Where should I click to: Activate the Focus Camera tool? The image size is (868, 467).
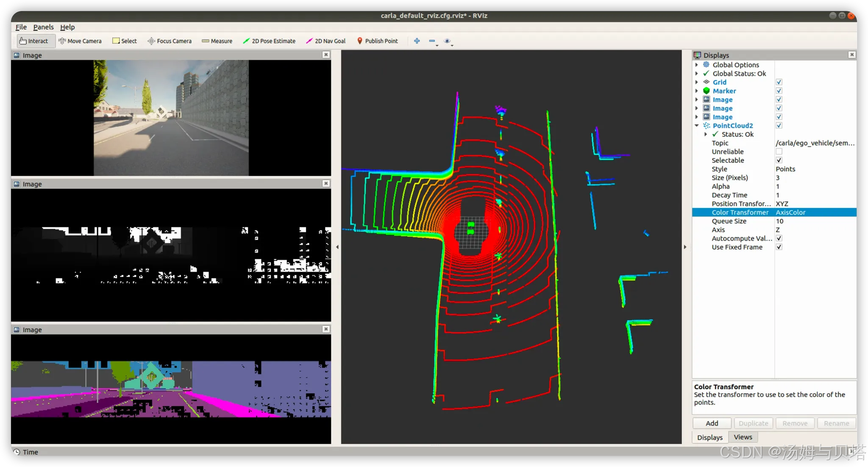point(170,41)
